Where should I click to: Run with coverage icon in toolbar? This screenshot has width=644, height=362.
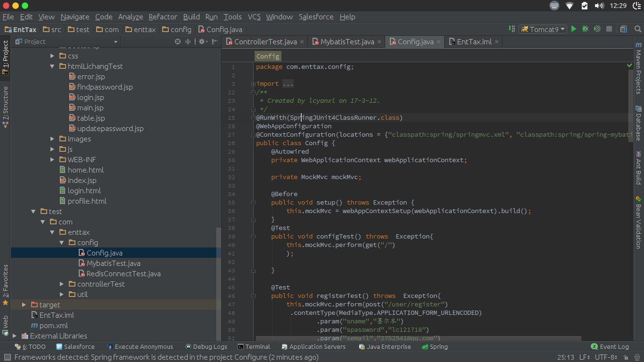[x=597, y=29]
